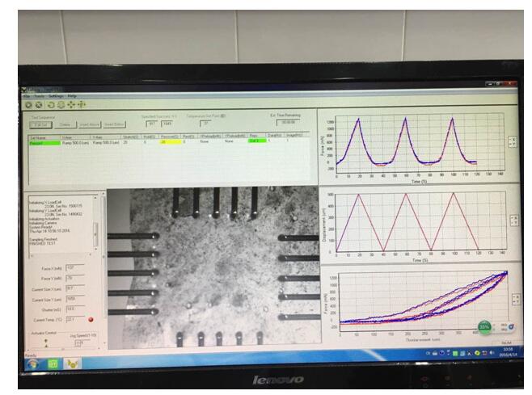Open the File menu
The image size is (532, 395).
(26, 96)
